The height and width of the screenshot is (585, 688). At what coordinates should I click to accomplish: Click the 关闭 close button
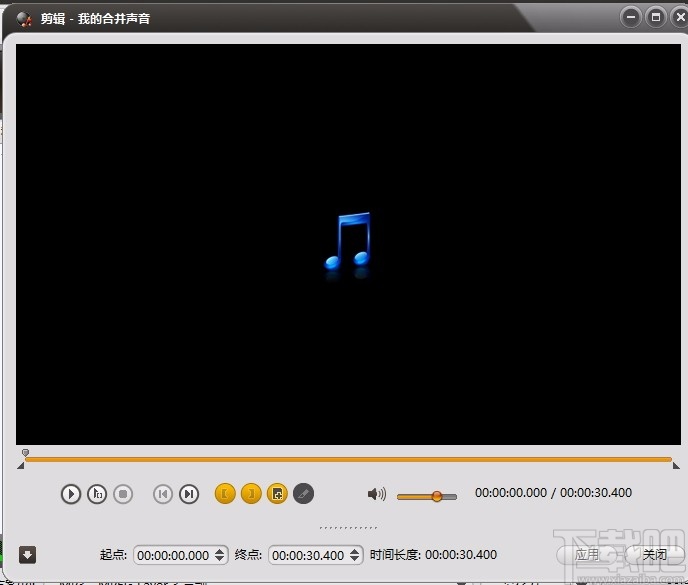(x=654, y=555)
